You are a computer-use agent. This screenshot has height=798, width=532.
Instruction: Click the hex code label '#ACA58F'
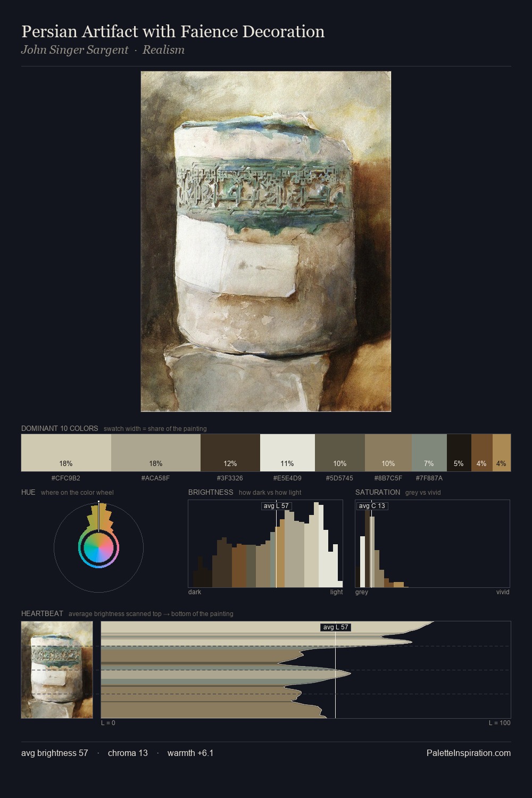[x=156, y=478]
